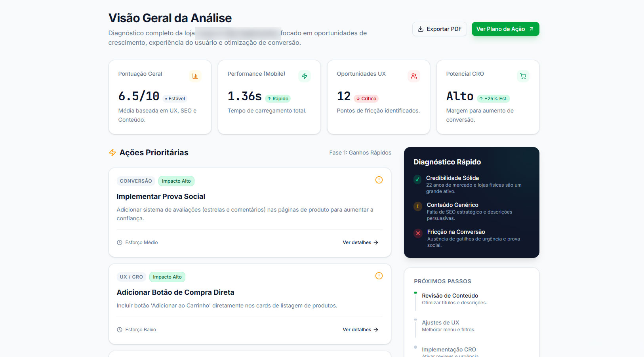
Task: Click the warning icon on Implementar Prova Social card
Action: pos(379,180)
